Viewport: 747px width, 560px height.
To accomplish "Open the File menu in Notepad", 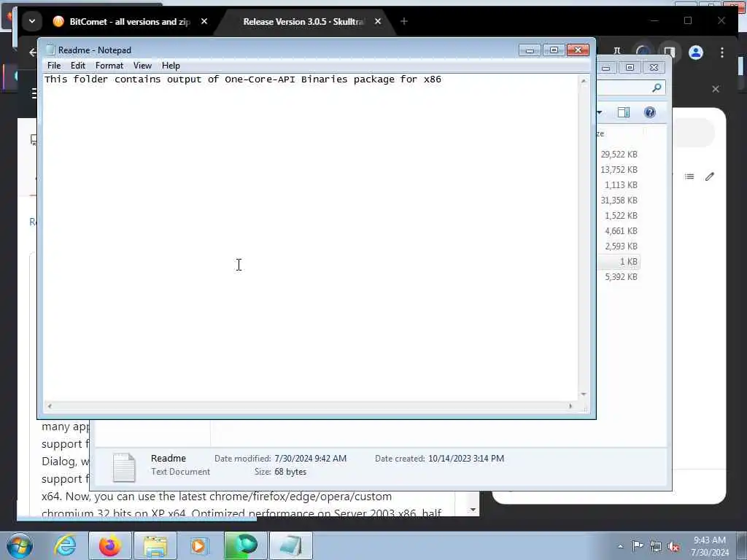I will coord(54,66).
